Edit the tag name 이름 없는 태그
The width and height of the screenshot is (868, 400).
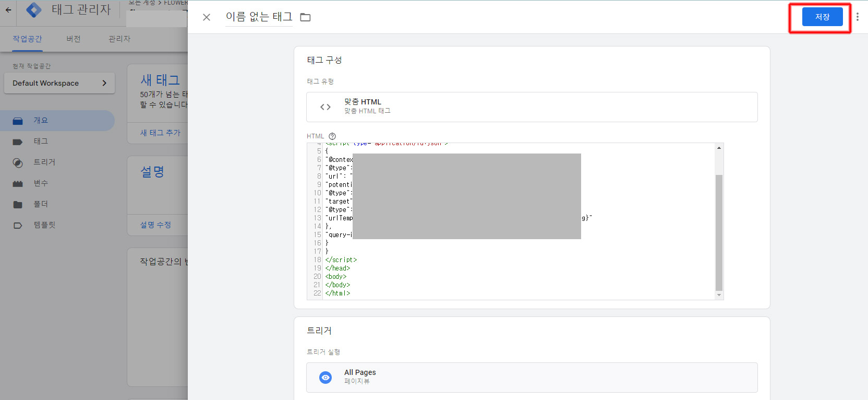click(259, 17)
